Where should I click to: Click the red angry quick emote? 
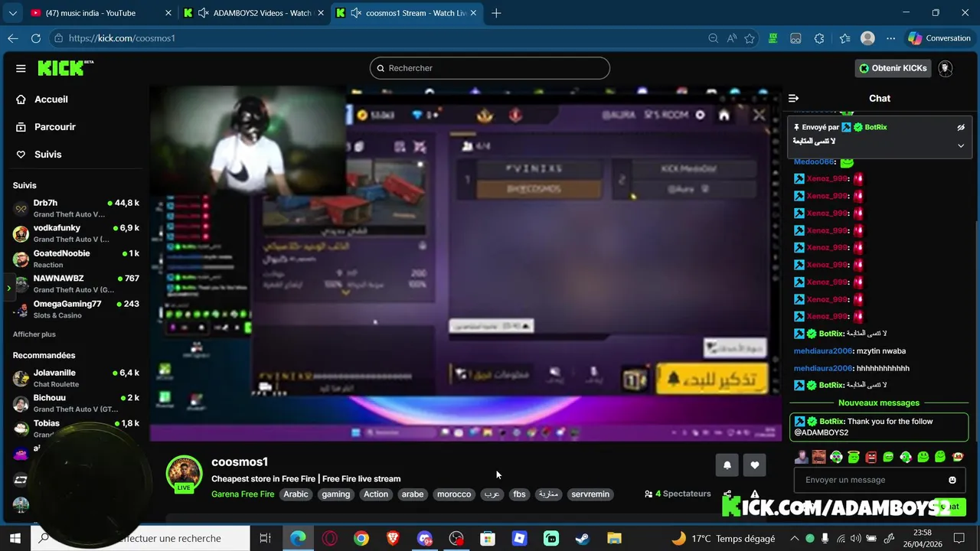[871, 457]
